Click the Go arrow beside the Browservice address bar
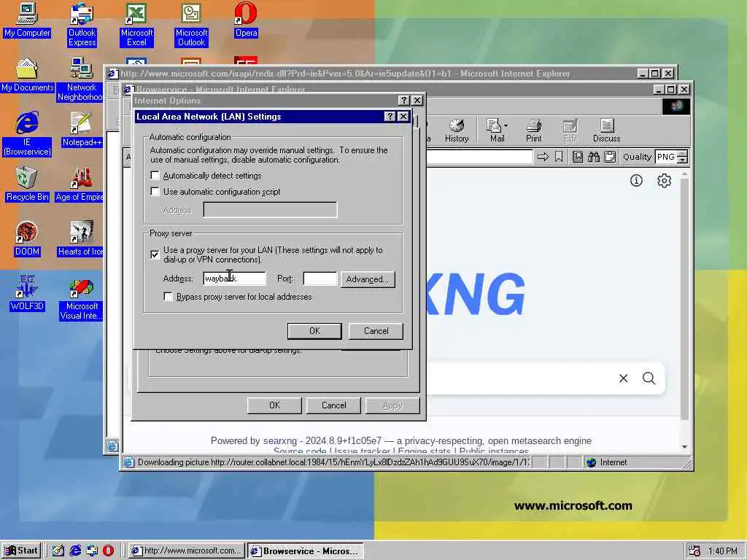This screenshot has width=747, height=560. 543,157
